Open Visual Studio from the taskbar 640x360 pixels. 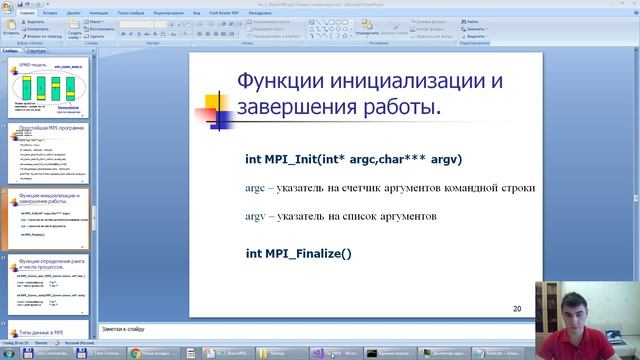click(335, 353)
